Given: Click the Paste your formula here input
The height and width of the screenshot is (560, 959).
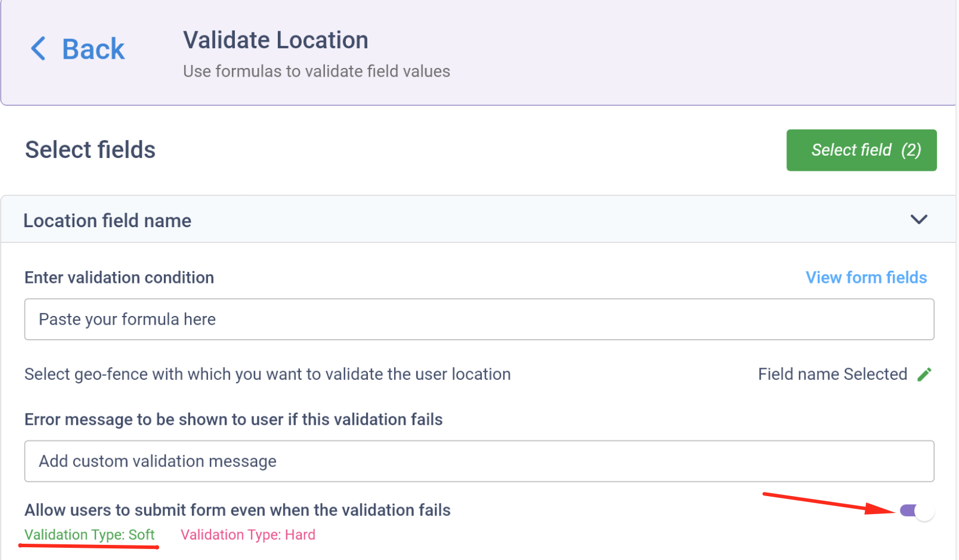Looking at the screenshot, I should pyautogui.click(x=479, y=320).
